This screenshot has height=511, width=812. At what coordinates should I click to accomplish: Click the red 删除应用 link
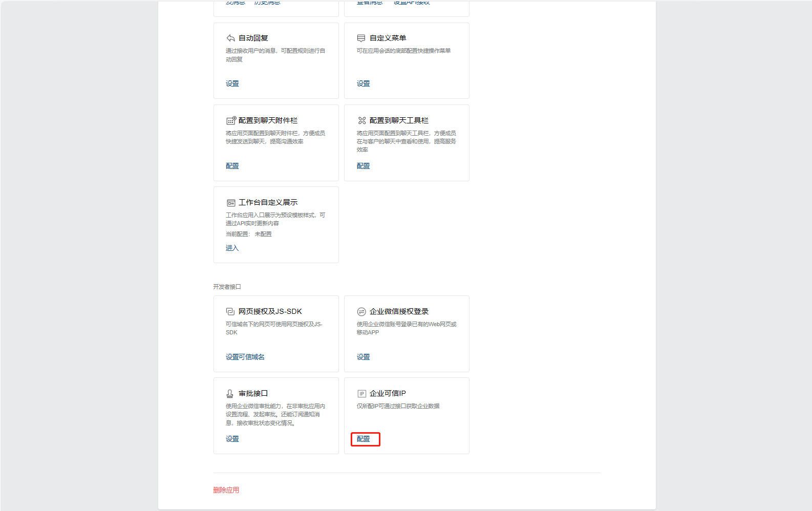tap(226, 490)
